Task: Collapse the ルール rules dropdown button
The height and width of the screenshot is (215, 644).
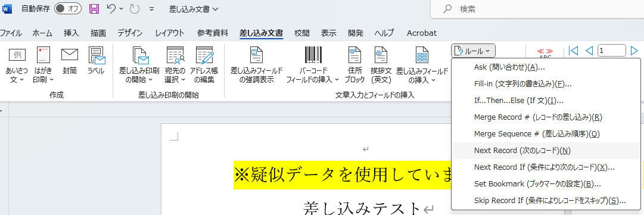Action: pos(473,51)
